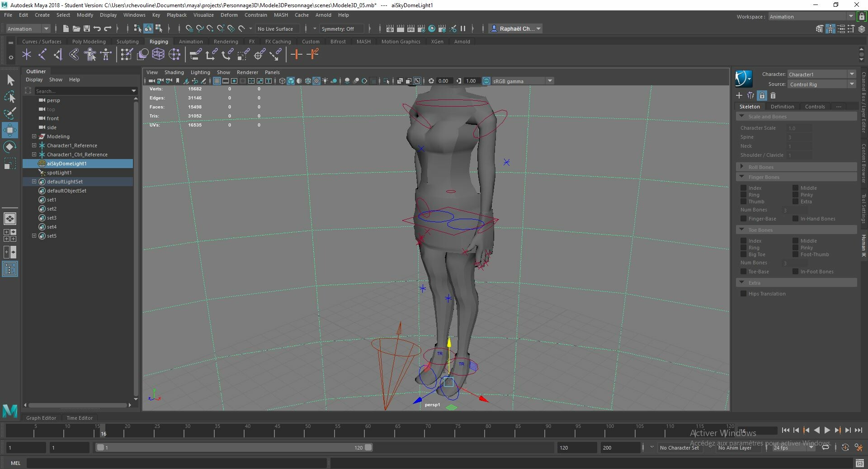
Task: Expand Character1_Reference in the Outliner
Action: pyautogui.click(x=33, y=145)
